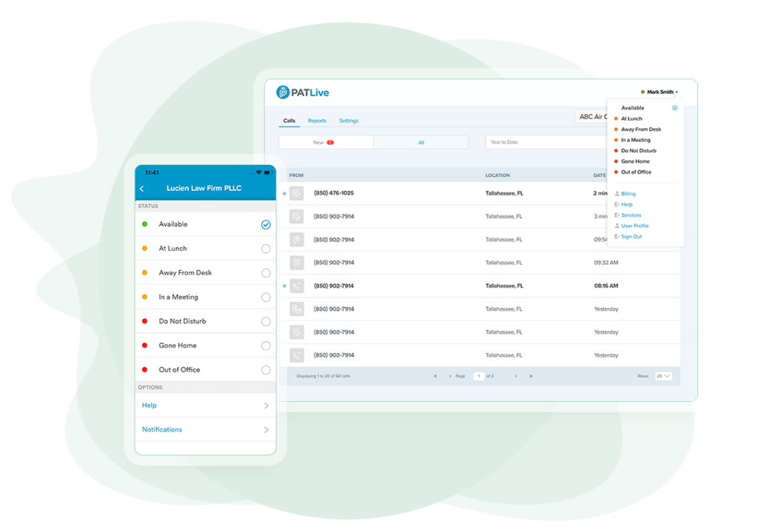Select Away From Desk radio on mobile
This screenshot has height=532, width=758.
point(266,273)
